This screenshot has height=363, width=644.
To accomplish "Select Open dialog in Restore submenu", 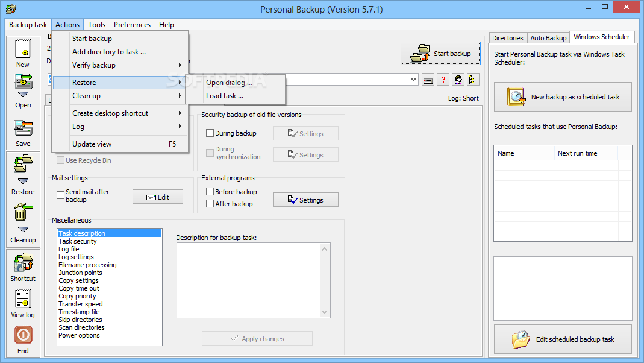I will click(235, 83).
